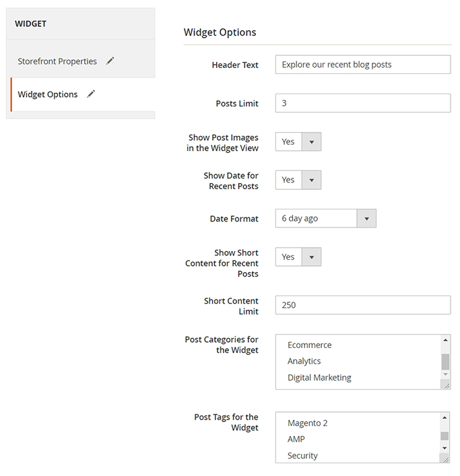Expand Show Date for Recent Posts dropdown
This screenshot has width=460, height=476.
click(298, 180)
